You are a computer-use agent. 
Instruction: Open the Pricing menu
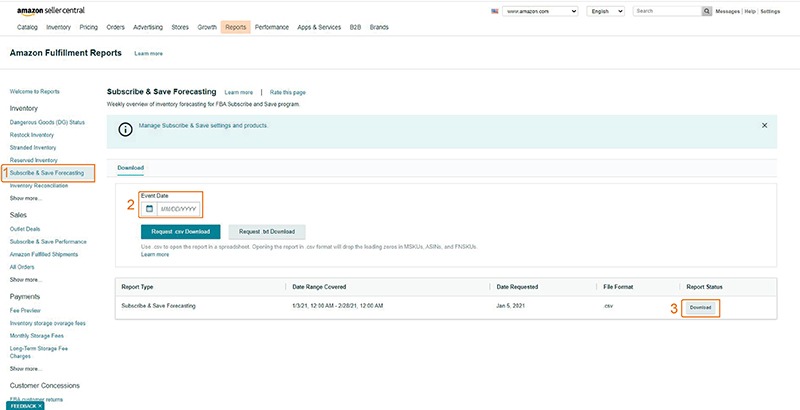click(89, 28)
